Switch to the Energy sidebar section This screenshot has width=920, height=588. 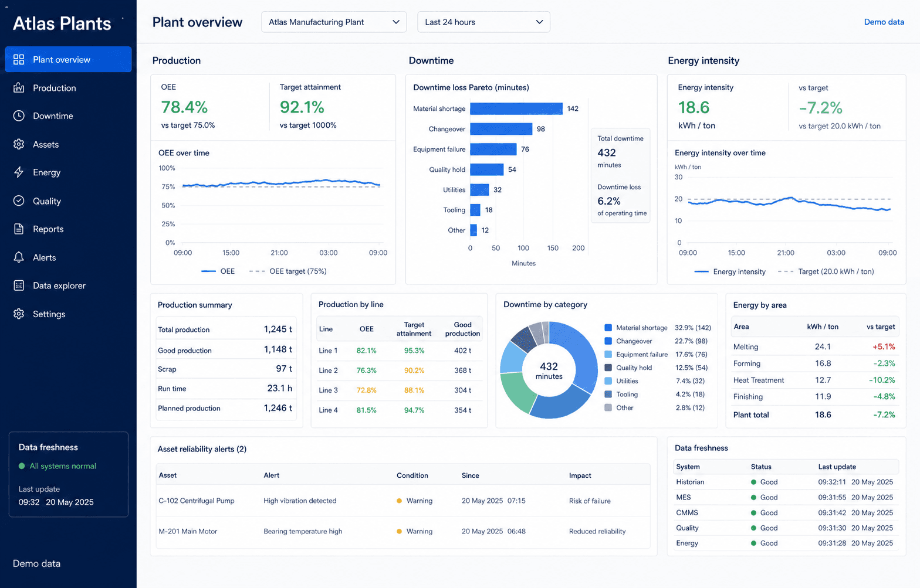[x=68, y=172]
